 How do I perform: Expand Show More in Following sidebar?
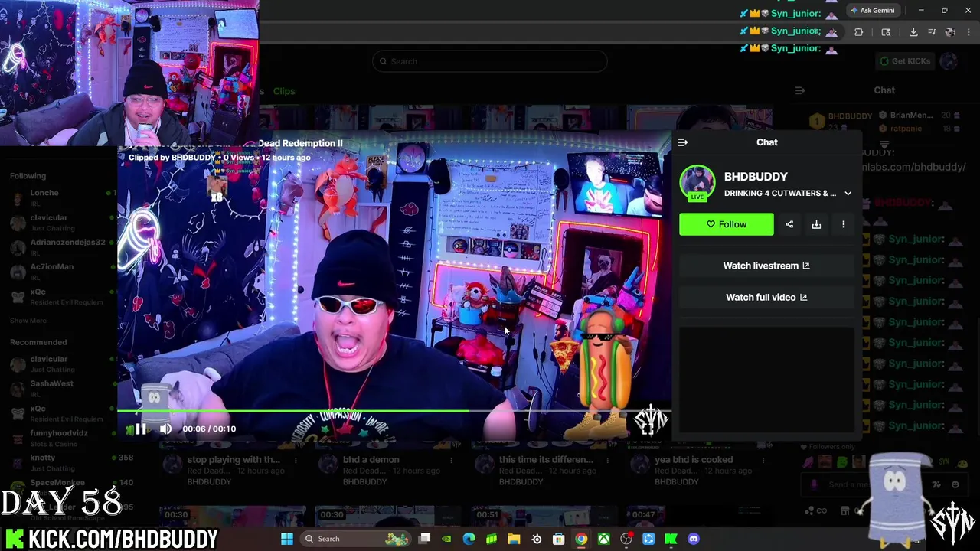click(x=28, y=321)
